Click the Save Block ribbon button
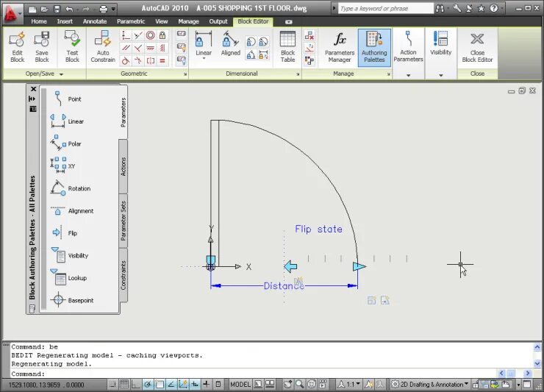The width and height of the screenshot is (544, 392). (42, 47)
